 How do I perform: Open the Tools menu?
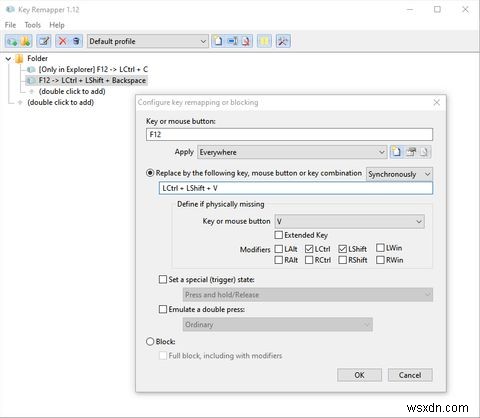[x=32, y=25]
